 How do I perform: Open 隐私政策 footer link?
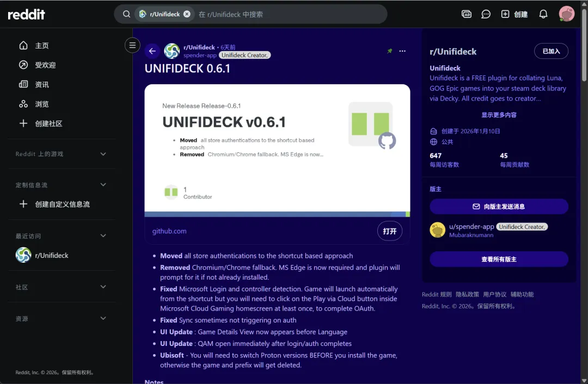click(467, 294)
